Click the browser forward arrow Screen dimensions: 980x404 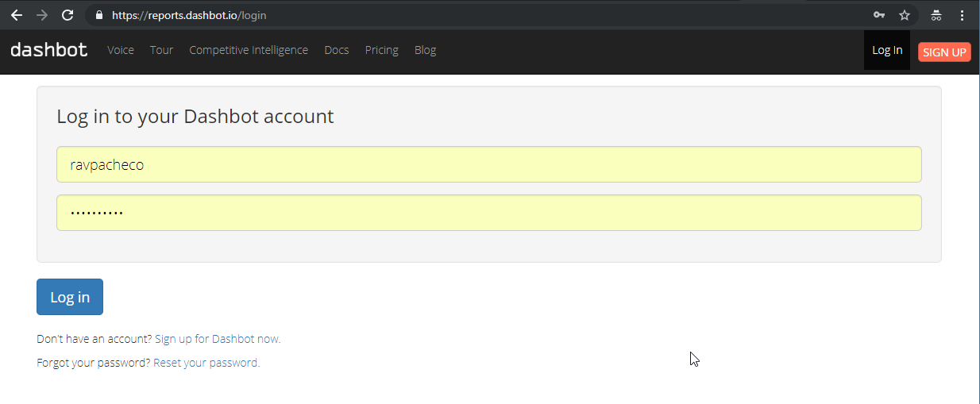[42, 15]
